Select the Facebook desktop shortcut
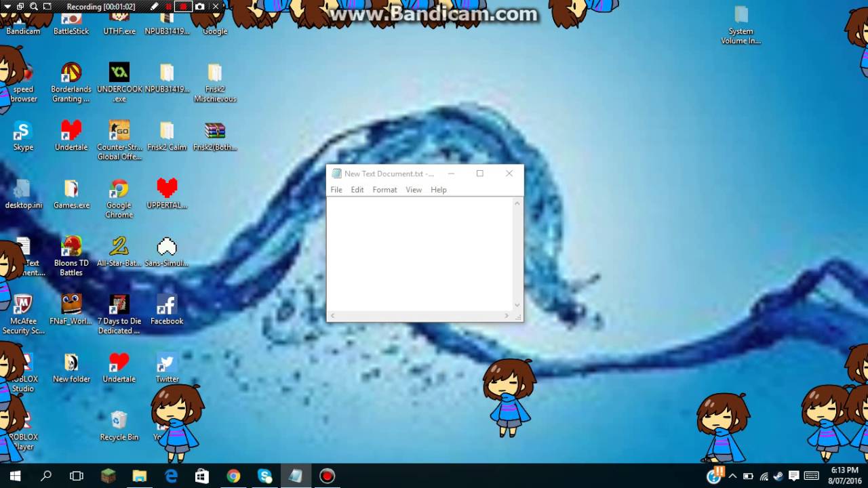The height and width of the screenshot is (488, 868). coord(167,310)
